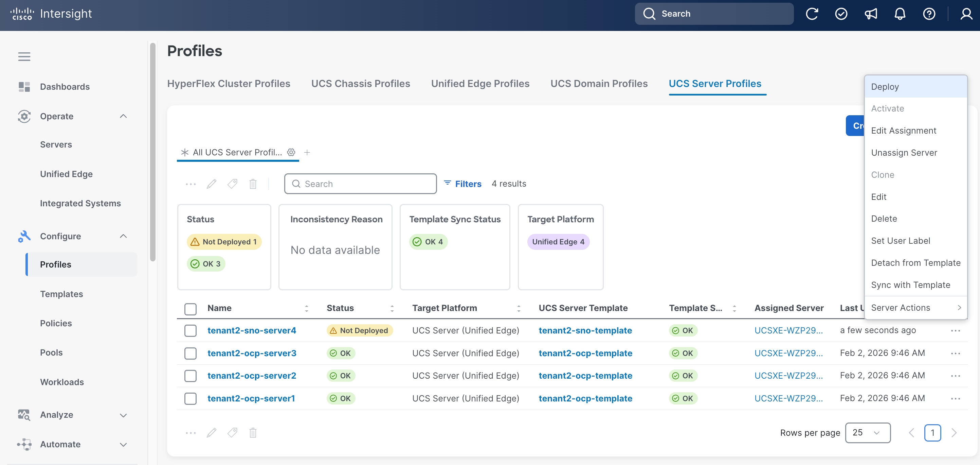The height and width of the screenshot is (465, 980).
Task: Click the Dashboards icon in sidebar
Action: [x=24, y=87]
